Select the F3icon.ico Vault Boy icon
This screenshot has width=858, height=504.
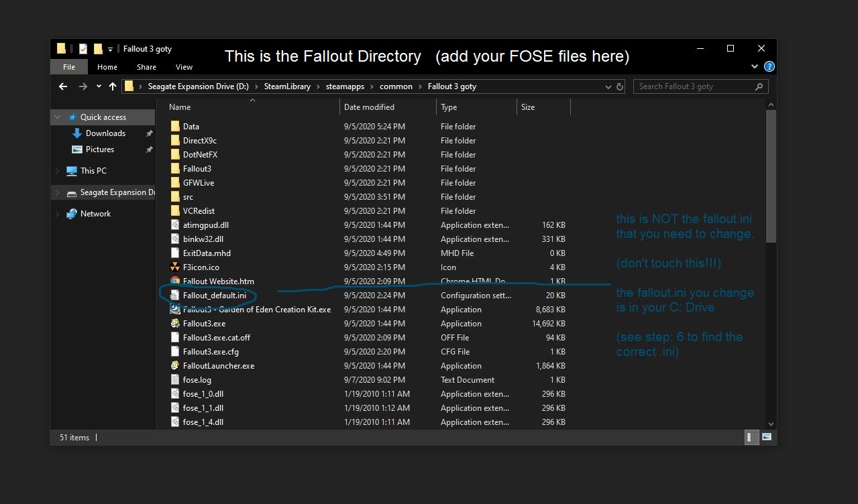(175, 267)
